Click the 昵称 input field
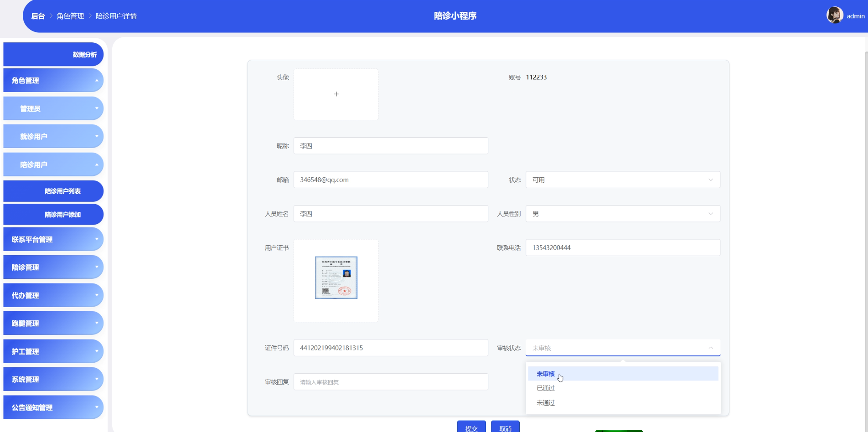 pos(391,146)
